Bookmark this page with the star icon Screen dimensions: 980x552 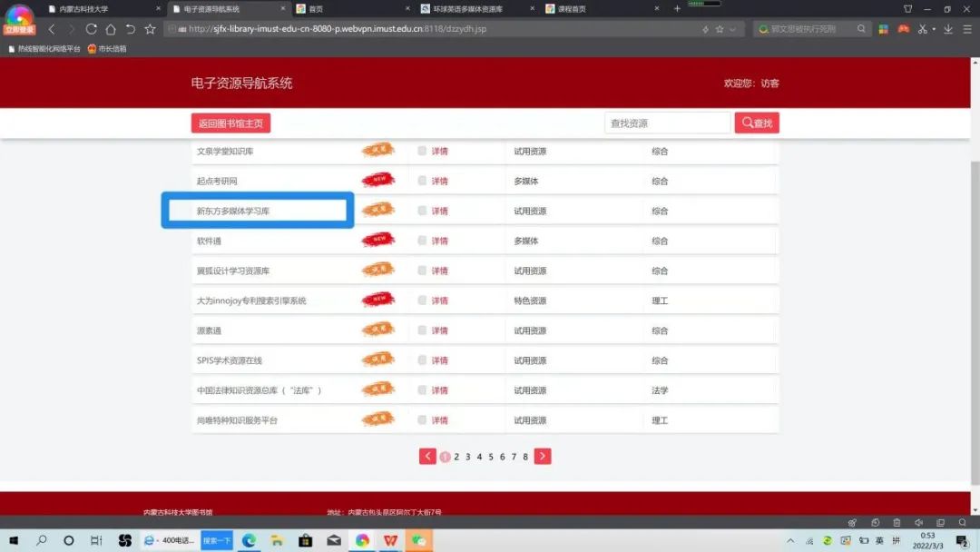click(151, 29)
